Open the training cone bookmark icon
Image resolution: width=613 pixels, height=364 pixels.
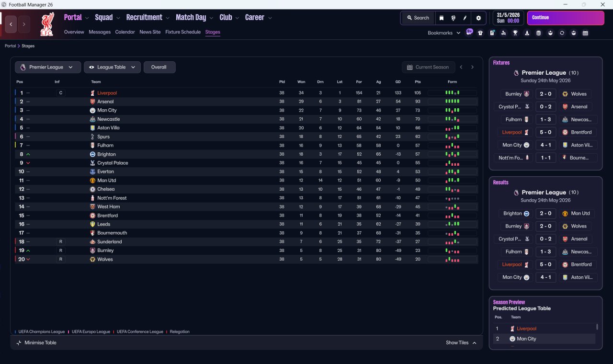(x=527, y=33)
